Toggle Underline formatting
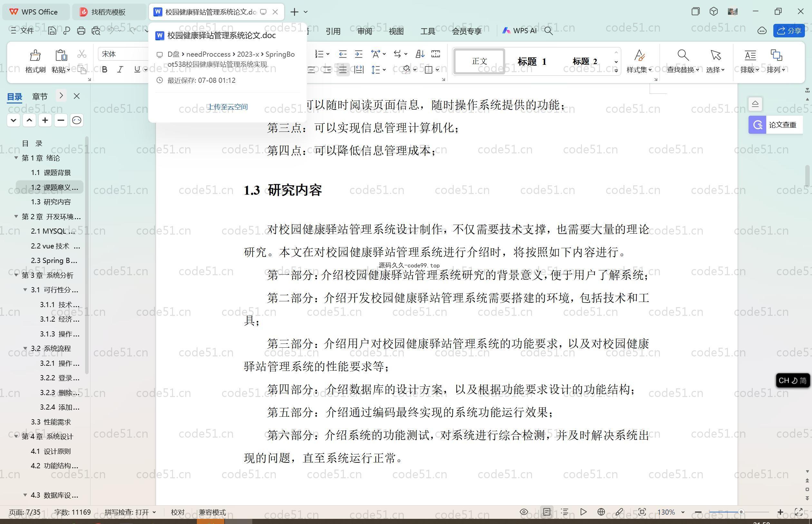 (x=137, y=70)
